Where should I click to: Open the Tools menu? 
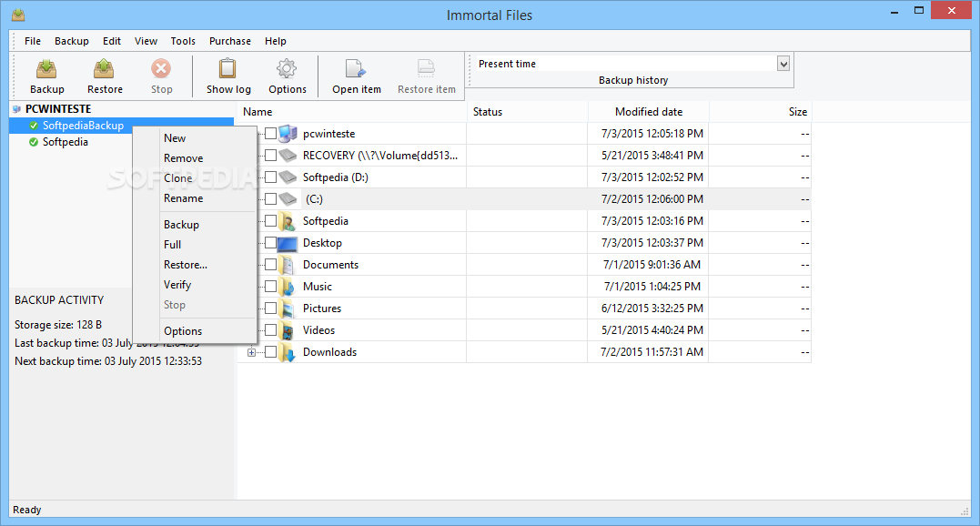183,41
